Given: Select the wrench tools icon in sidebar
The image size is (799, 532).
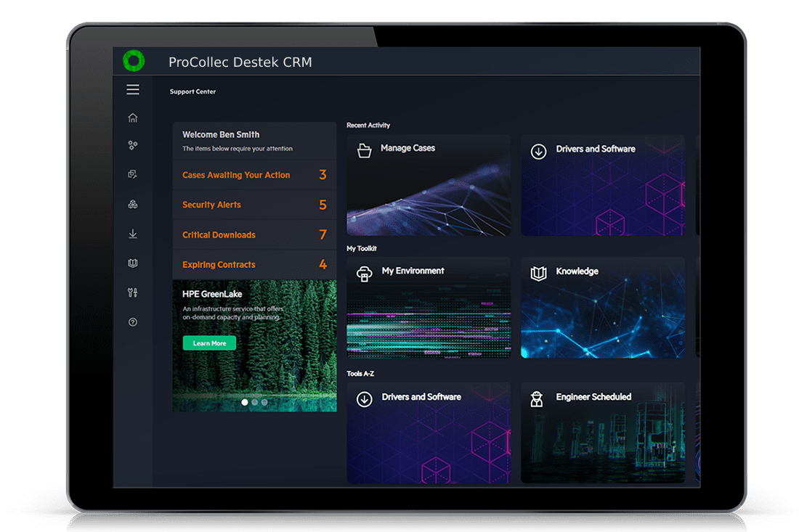Looking at the screenshot, I should click(132, 292).
